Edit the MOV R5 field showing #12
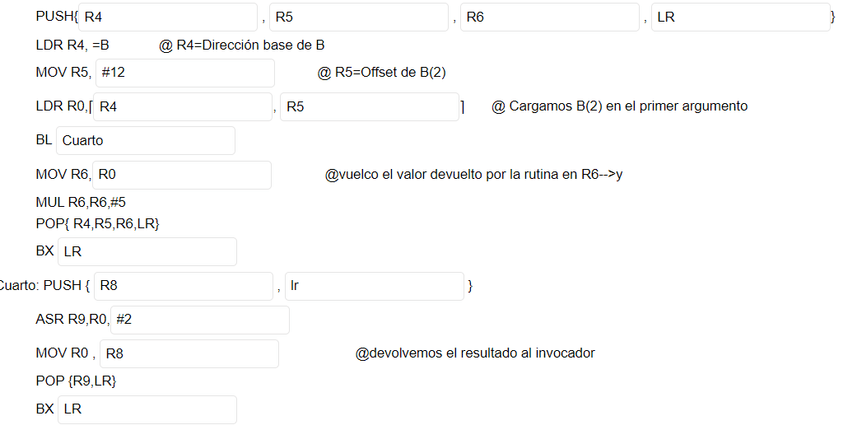The width and height of the screenshot is (848, 431). pos(185,73)
